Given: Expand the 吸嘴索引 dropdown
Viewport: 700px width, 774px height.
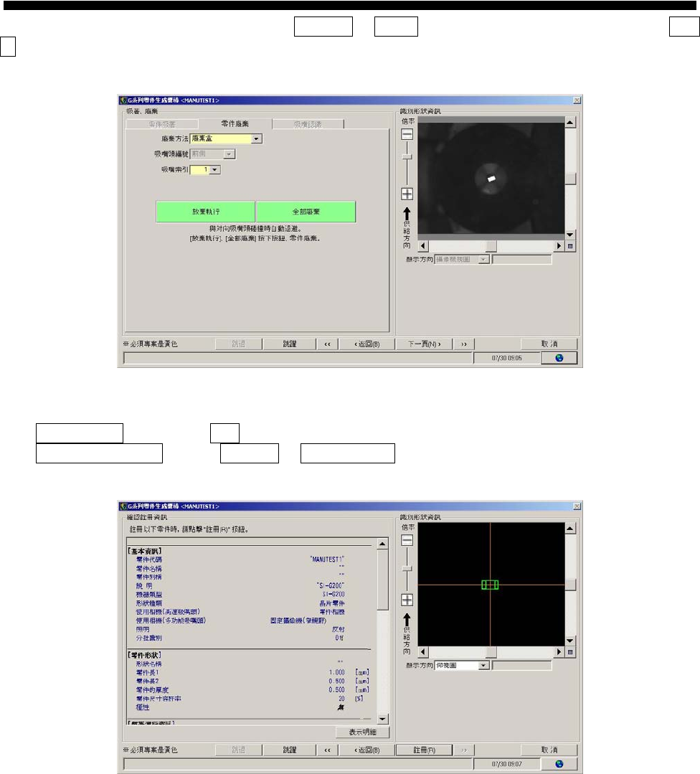Looking at the screenshot, I should [214, 170].
